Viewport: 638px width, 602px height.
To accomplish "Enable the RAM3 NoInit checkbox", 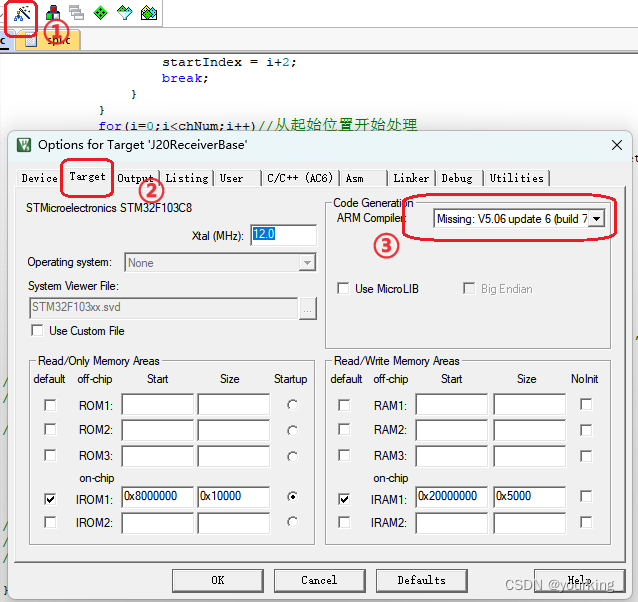I will pos(586,456).
